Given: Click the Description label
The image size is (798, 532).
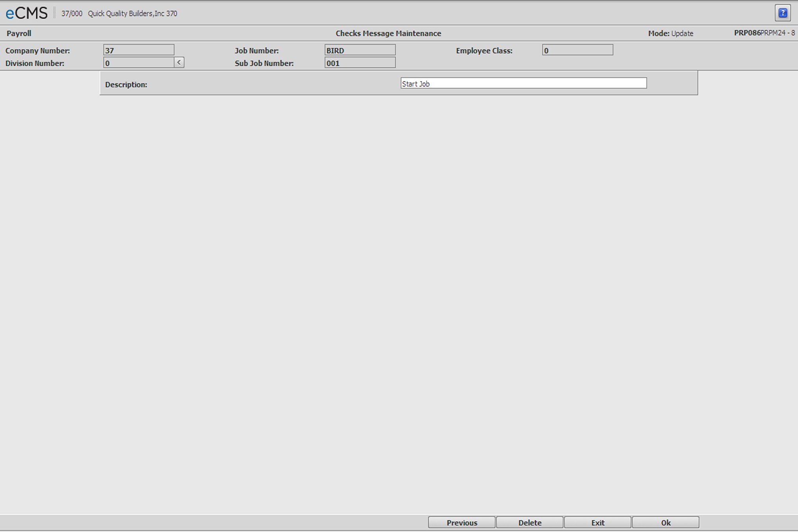Looking at the screenshot, I should [126, 85].
